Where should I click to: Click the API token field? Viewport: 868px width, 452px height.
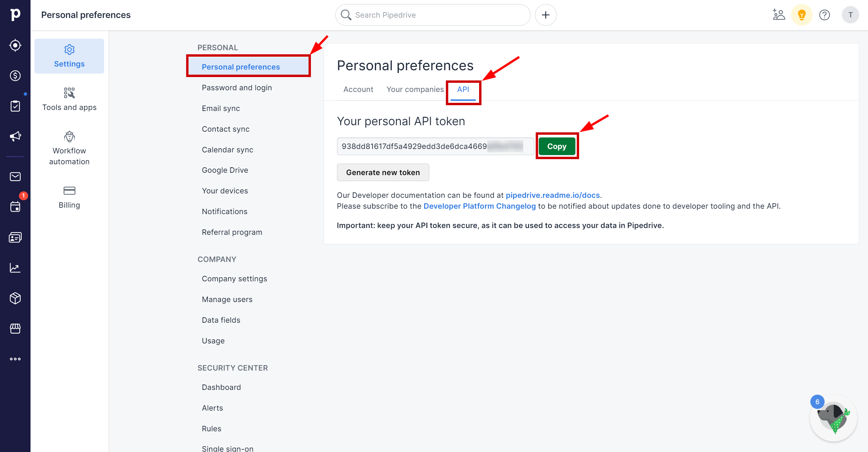(435, 146)
